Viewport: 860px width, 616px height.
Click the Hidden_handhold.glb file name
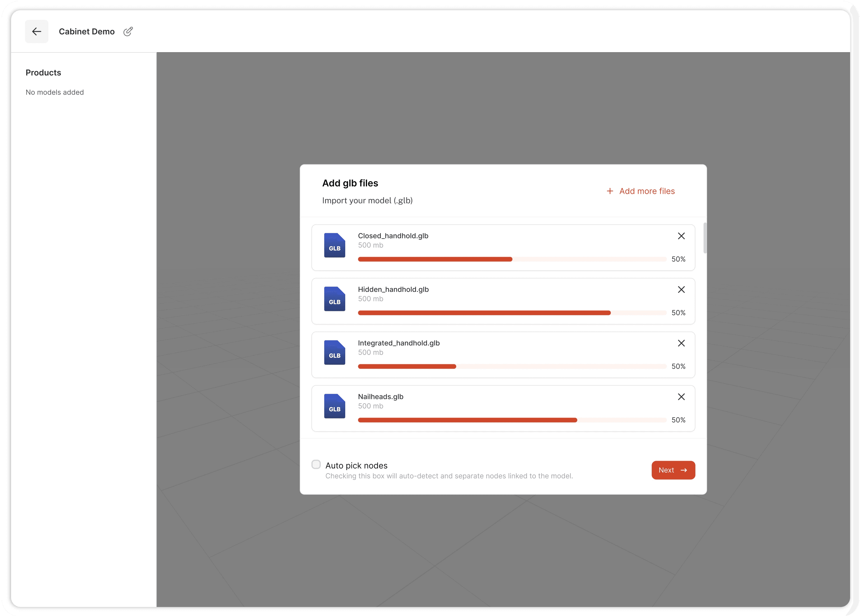[x=393, y=289]
